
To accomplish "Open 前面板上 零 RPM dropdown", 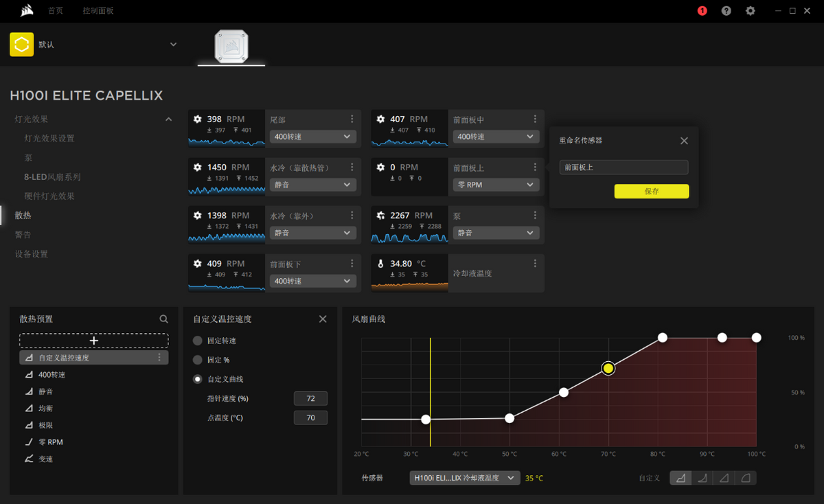I will [x=496, y=185].
